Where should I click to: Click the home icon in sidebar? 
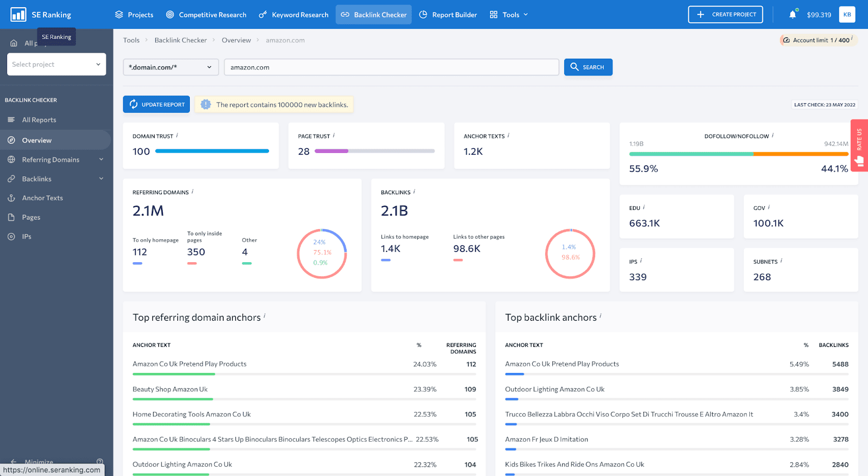14,43
